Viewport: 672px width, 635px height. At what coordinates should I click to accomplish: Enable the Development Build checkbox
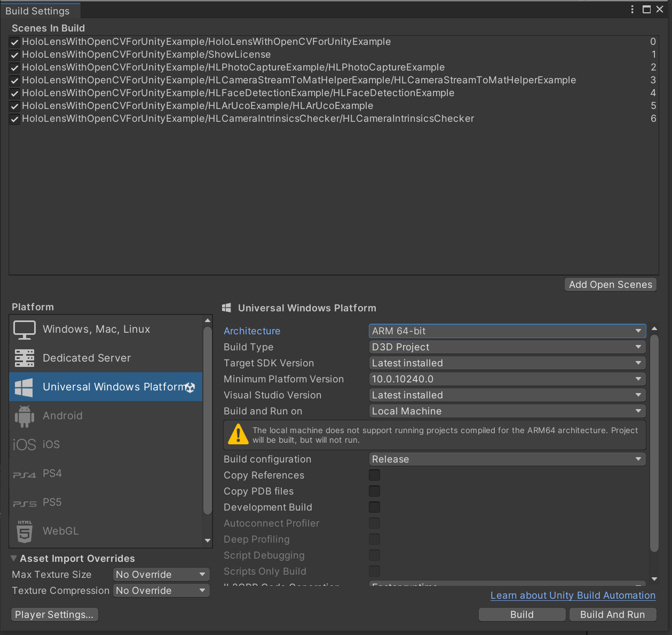click(375, 507)
